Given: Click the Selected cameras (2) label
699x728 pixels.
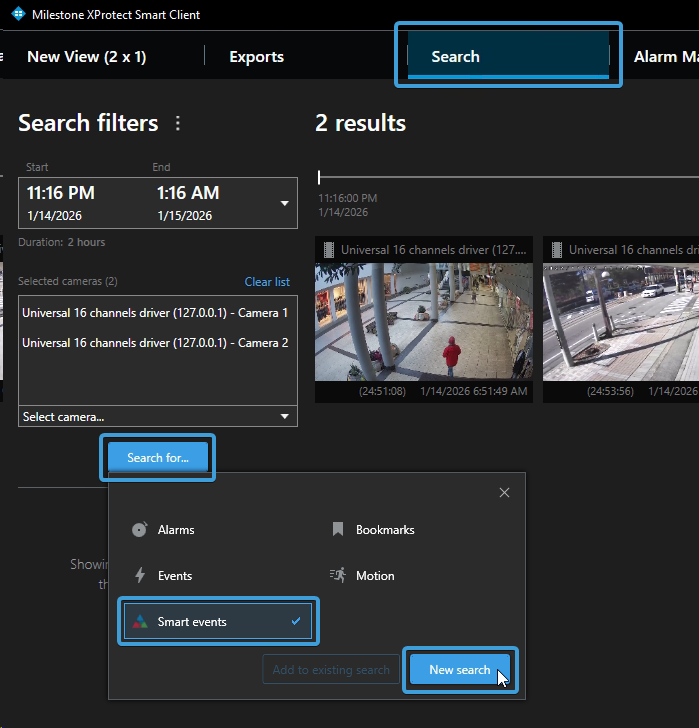Looking at the screenshot, I should 68,281.
